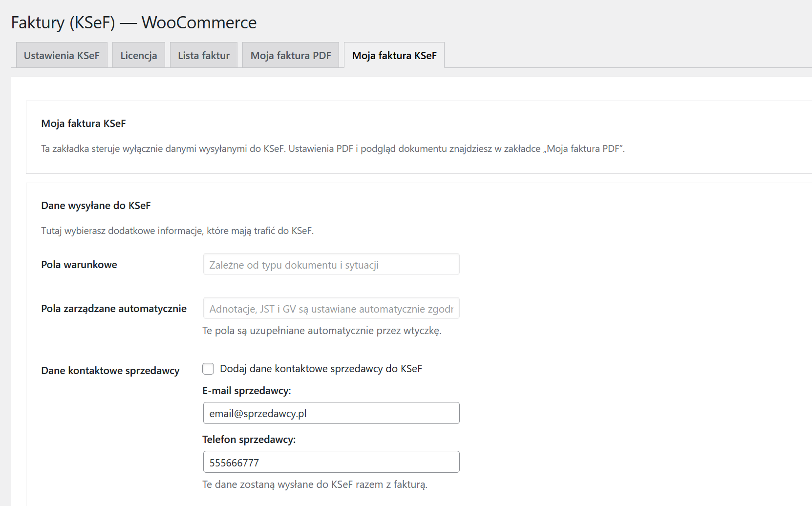Click the Dane kontaktowe sprzedawcy label

click(x=110, y=371)
